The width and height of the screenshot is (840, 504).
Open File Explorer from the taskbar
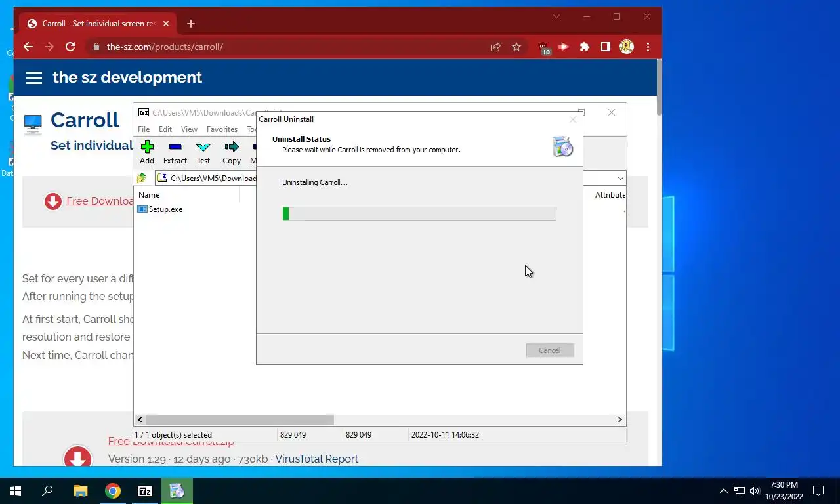(x=80, y=491)
